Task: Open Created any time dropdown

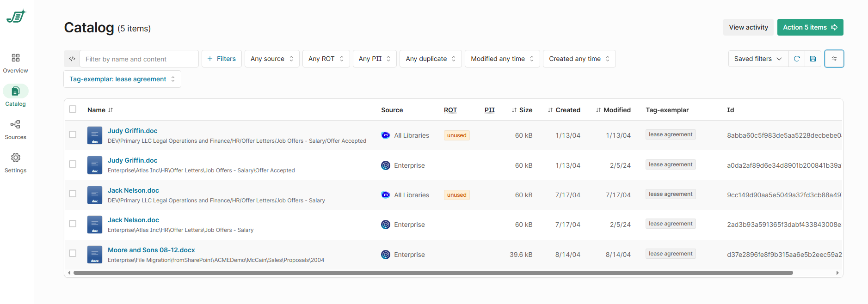Action: tap(579, 59)
